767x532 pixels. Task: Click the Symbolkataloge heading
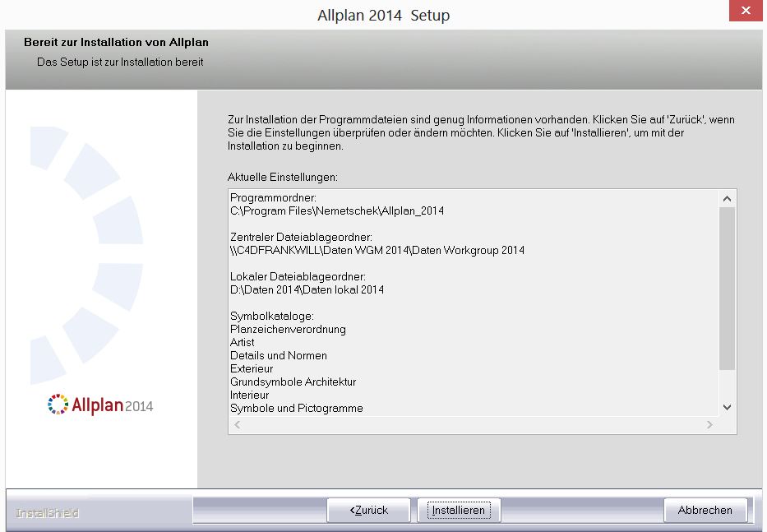pos(263,316)
